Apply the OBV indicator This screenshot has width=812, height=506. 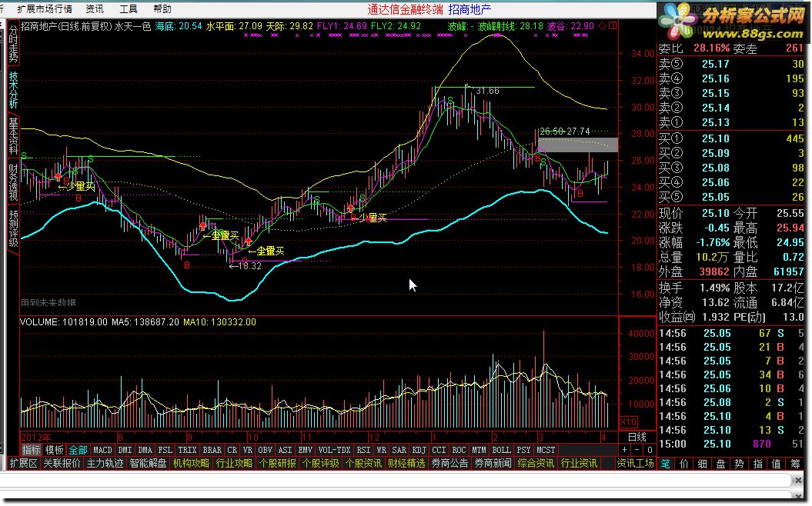265,450
